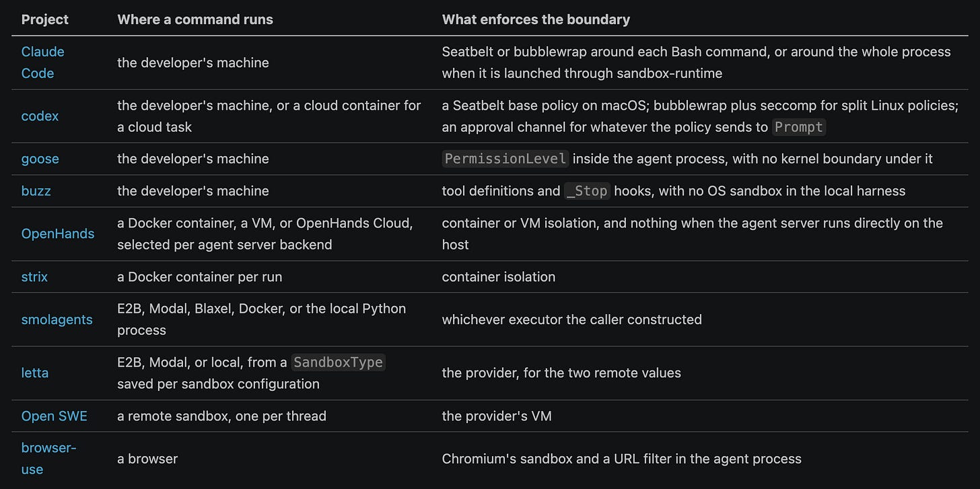This screenshot has width=980, height=489.
Task: Follow the smolagents project link
Action: pos(57,319)
